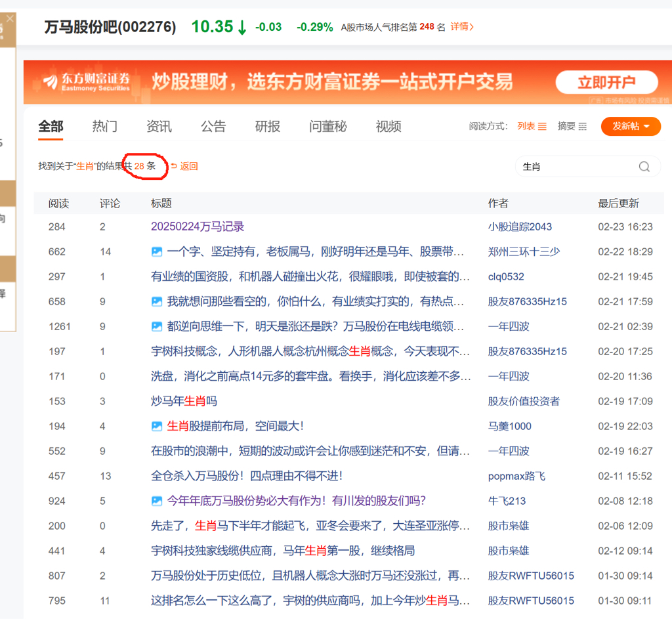Screen dimensions: 672x619
Task: Open the post 20250224万马记录
Action: [198, 226]
